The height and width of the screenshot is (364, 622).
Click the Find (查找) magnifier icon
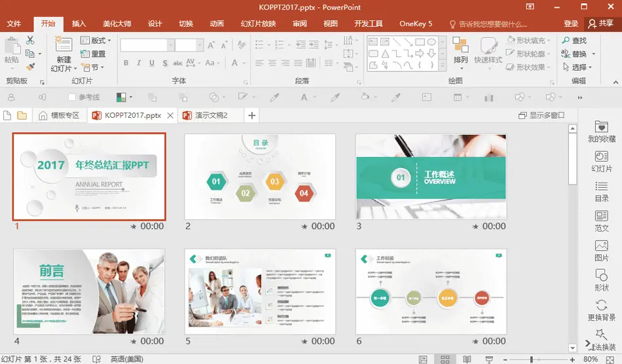[566, 40]
